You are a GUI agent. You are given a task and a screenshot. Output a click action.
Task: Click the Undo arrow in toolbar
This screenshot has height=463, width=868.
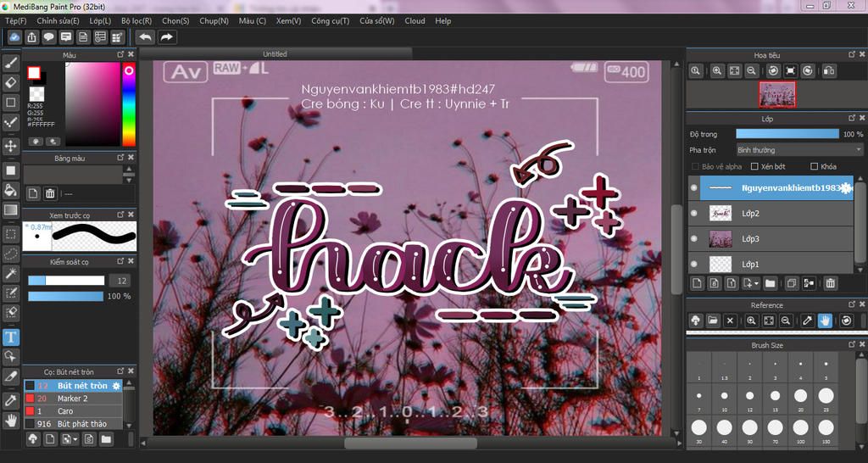click(145, 37)
